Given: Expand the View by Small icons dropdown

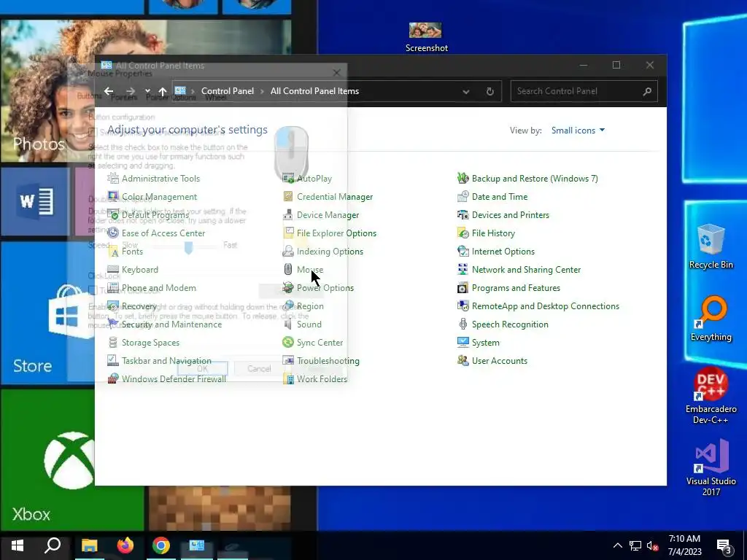Looking at the screenshot, I should [578, 130].
